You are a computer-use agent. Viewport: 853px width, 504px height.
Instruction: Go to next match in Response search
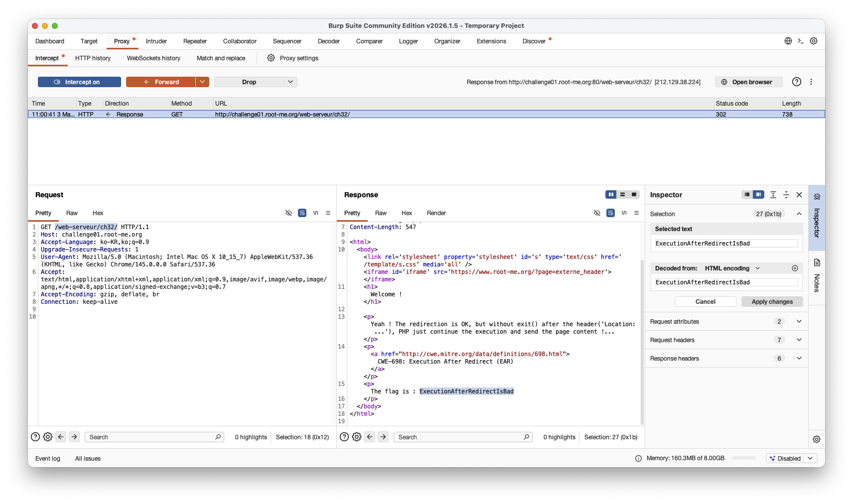pyautogui.click(x=383, y=437)
